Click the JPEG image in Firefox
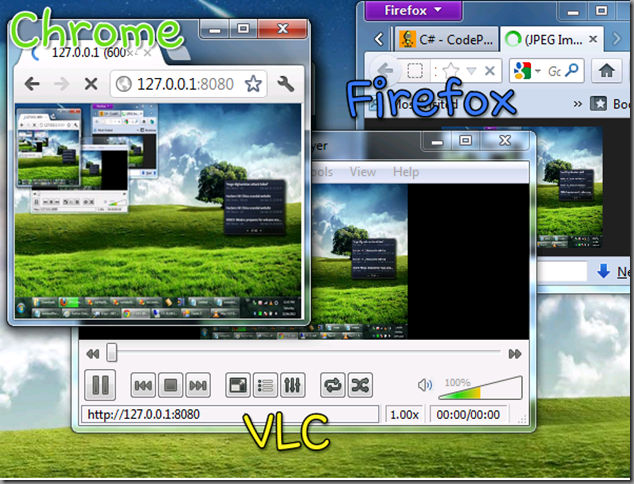This screenshot has width=634, height=484. (569, 187)
